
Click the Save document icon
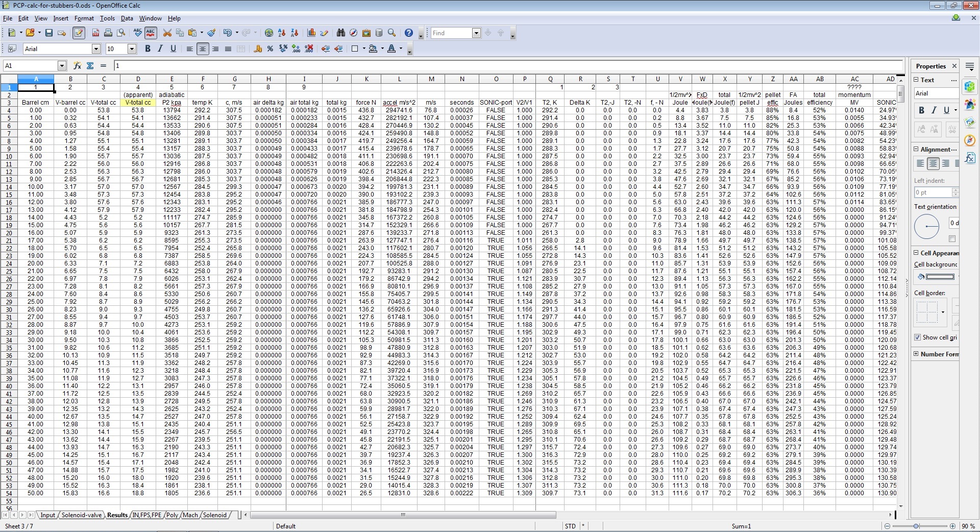click(x=49, y=33)
